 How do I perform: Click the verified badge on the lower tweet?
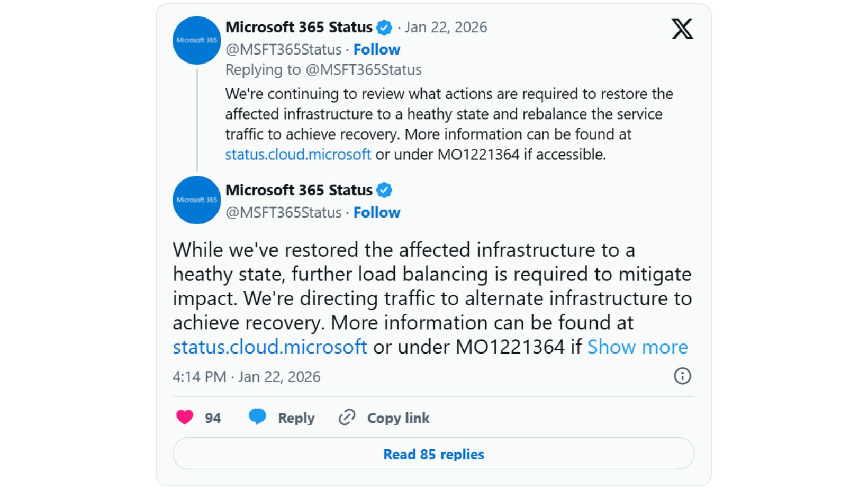click(384, 190)
